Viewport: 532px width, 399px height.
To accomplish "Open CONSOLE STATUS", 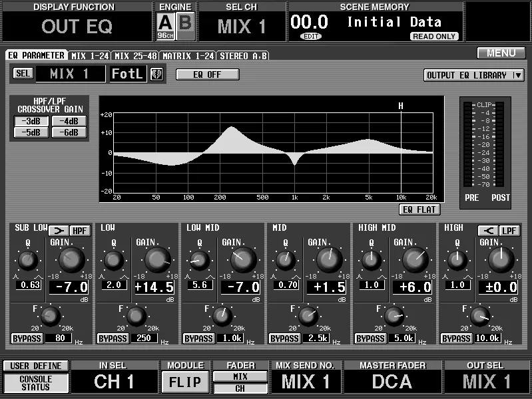I will (36, 383).
